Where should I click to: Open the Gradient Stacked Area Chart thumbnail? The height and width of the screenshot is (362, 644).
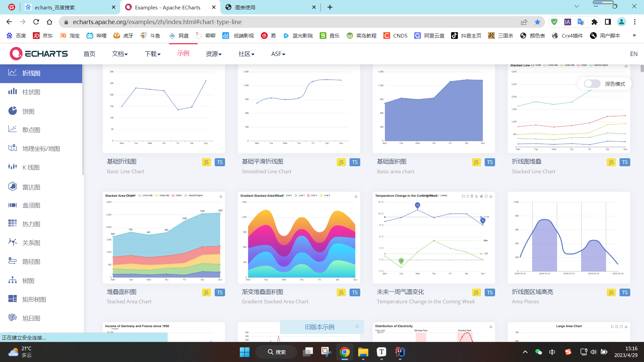click(299, 237)
